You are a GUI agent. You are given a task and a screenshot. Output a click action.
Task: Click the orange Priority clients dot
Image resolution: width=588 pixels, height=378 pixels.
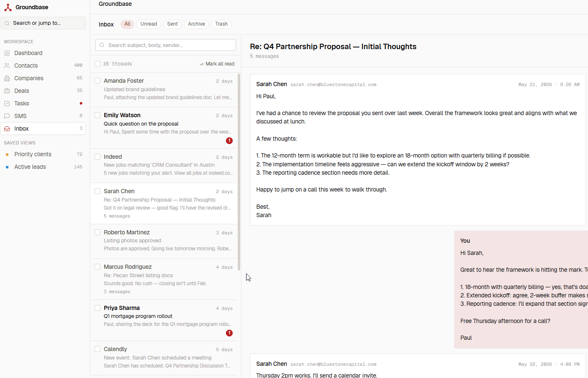tap(7, 155)
